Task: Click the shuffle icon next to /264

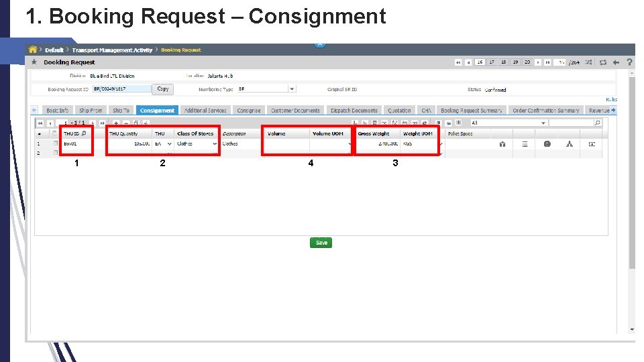Action: point(588,62)
